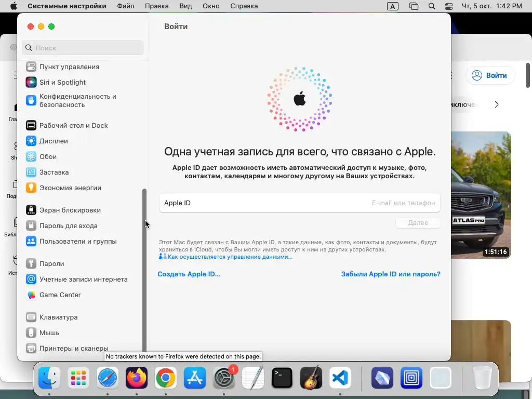This screenshot has width=532, height=399.
Task: Click Забыли Apple ID или пароль link
Action: (x=391, y=274)
